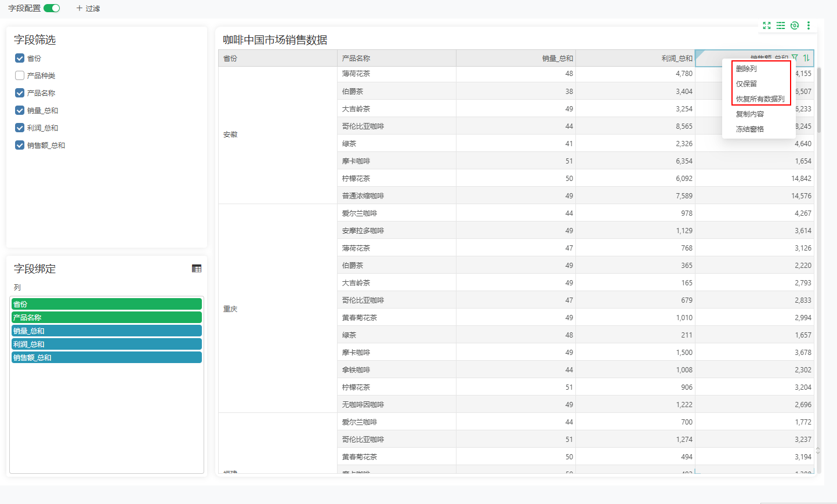The width and height of the screenshot is (837, 504).
Task: Uncheck the 产品名称 field checkbox
Action: point(20,93)
